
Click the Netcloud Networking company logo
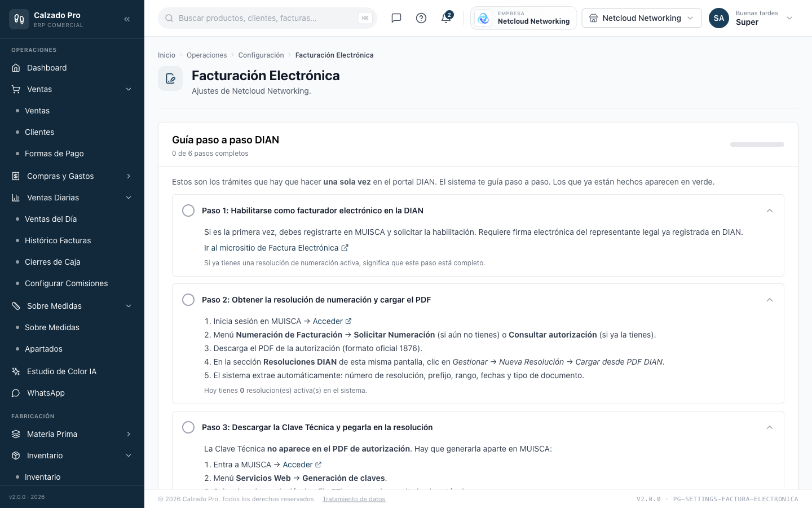pos(483,18)
